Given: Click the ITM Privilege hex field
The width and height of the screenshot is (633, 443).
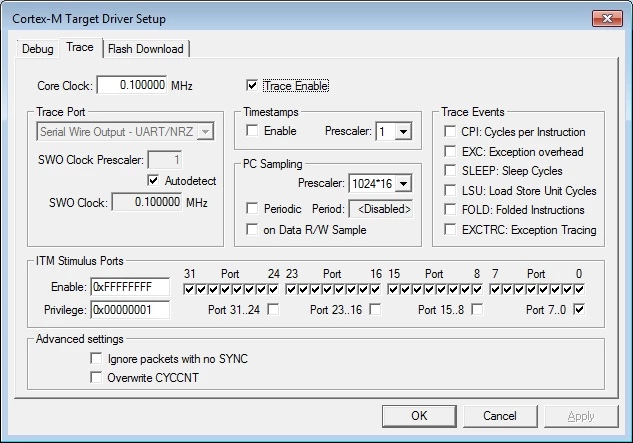Looking at the screenshot, I should point(130,310).
